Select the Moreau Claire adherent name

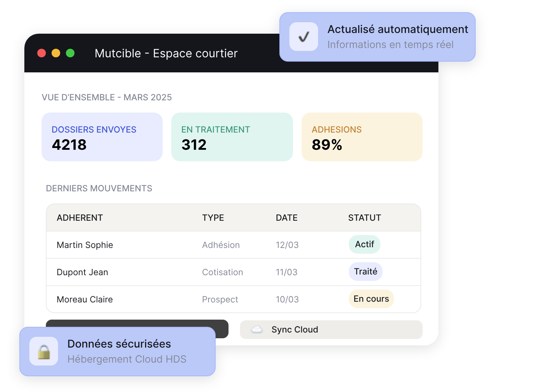point(85,300)
